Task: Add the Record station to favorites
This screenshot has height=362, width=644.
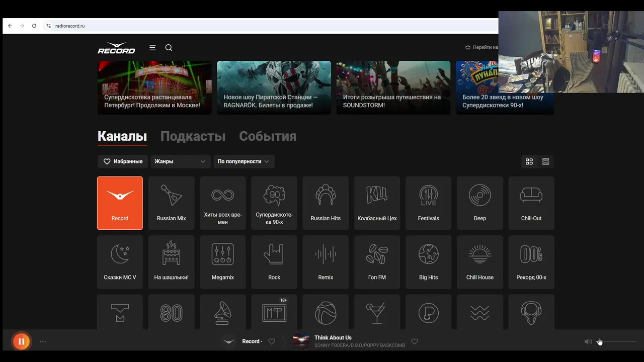Action: pos(272,341)
